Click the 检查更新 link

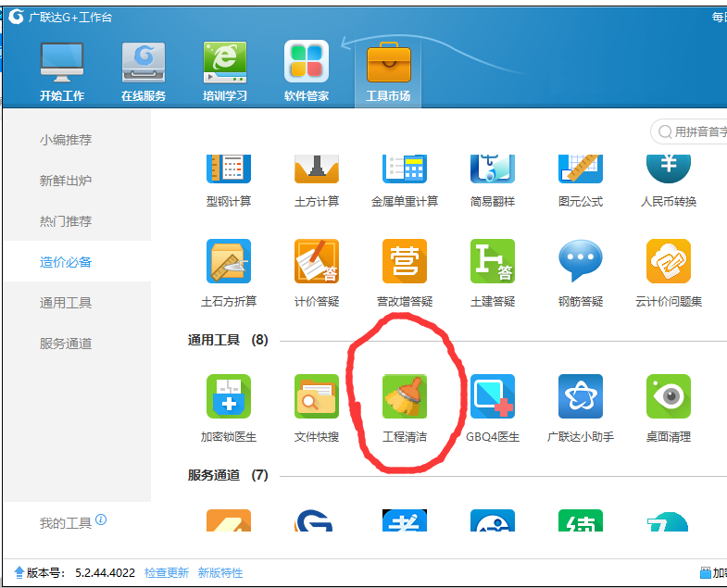pyautogui.click(x=167, y=572)
